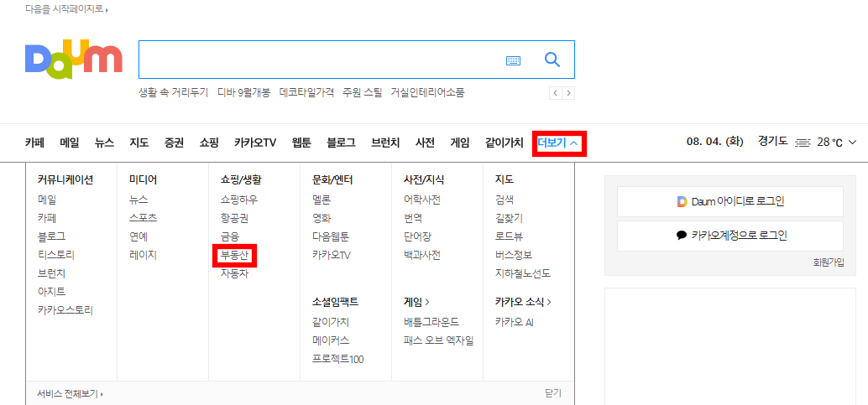Screen dimensions: 868x405
Task: Open 지하철노선도 link
Action: tap(523, 273)
